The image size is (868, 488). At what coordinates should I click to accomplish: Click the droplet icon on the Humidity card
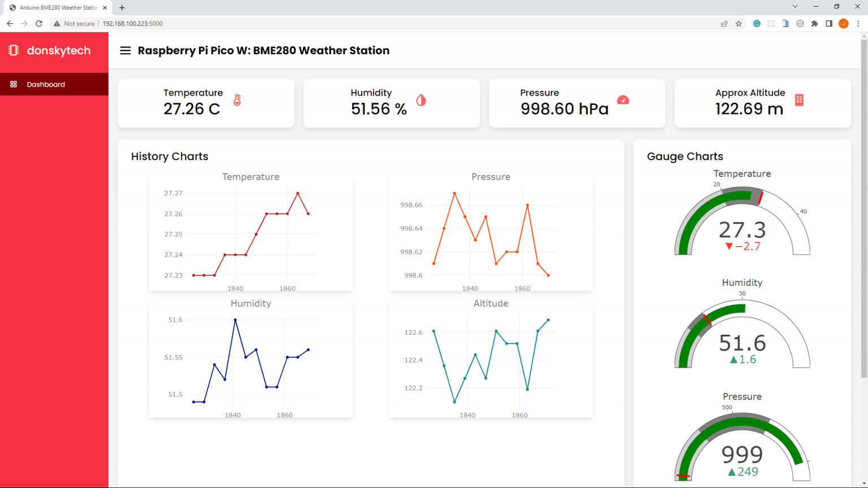click(x=420, y=100)
